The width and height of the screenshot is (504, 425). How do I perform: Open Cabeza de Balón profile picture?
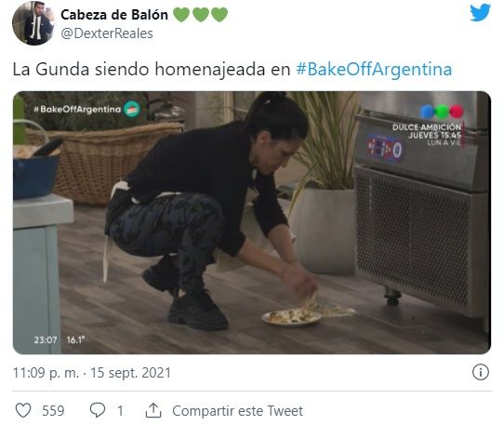point(33,23)
